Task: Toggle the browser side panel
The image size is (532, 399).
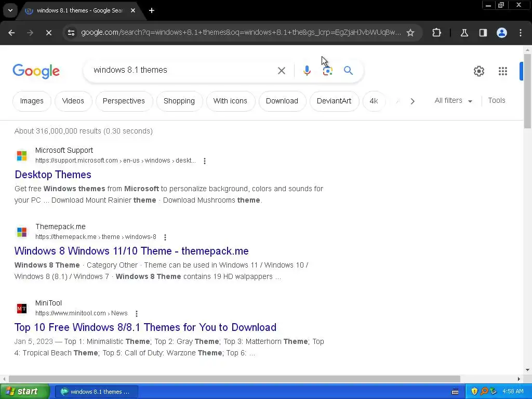Action: pos(483,33)
